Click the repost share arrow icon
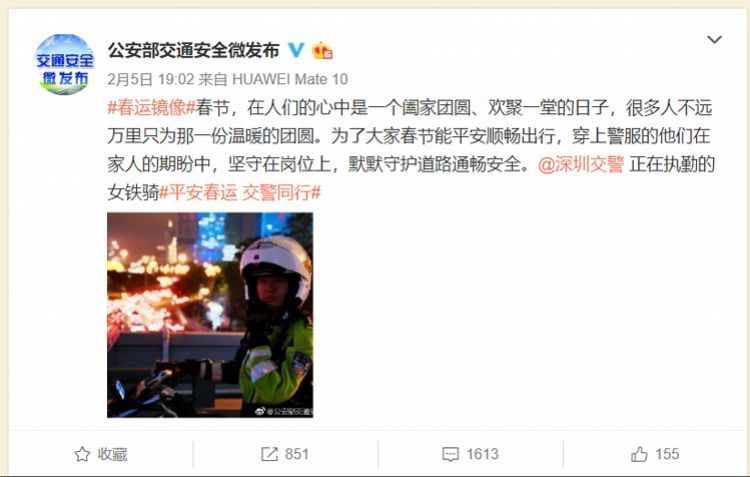750x477 pixels. [269, 454]
